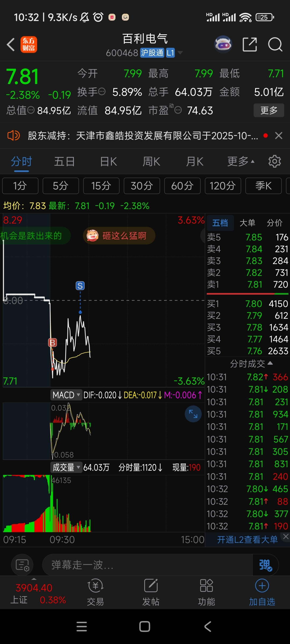Tap the back arrow in the header
Image resolution: width=290 pixels, height=644 pixels.
coord(11,45)
